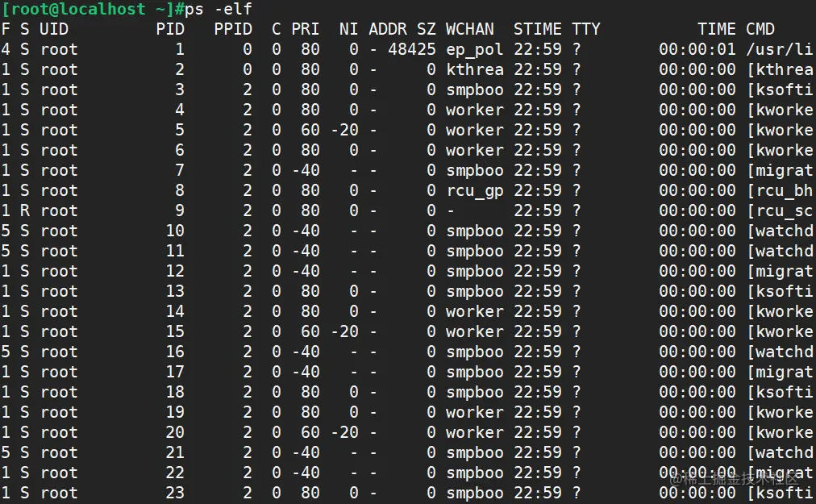Click the [rcu_sc command entry
The image size is (816, 504).
click(x=780, y=210)
